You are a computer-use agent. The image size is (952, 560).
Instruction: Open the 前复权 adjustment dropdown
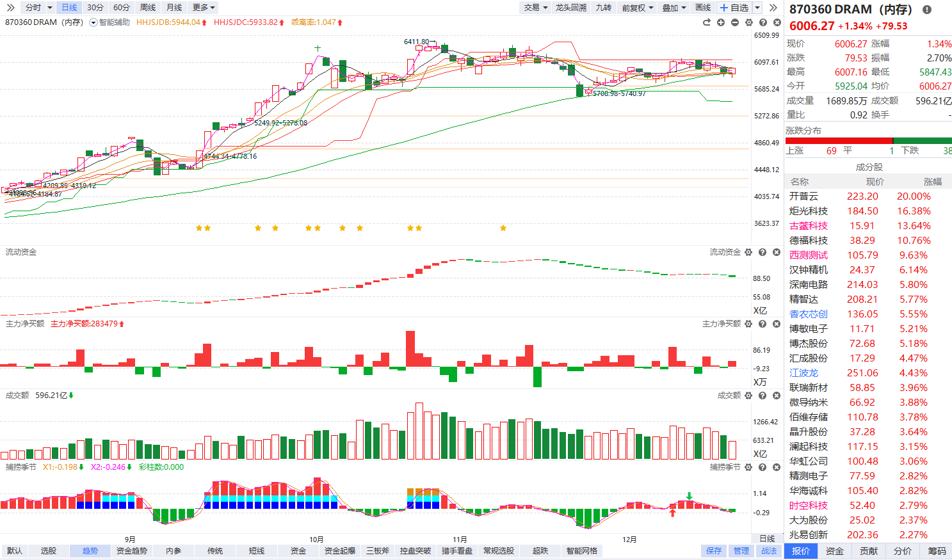coord(638,8)
